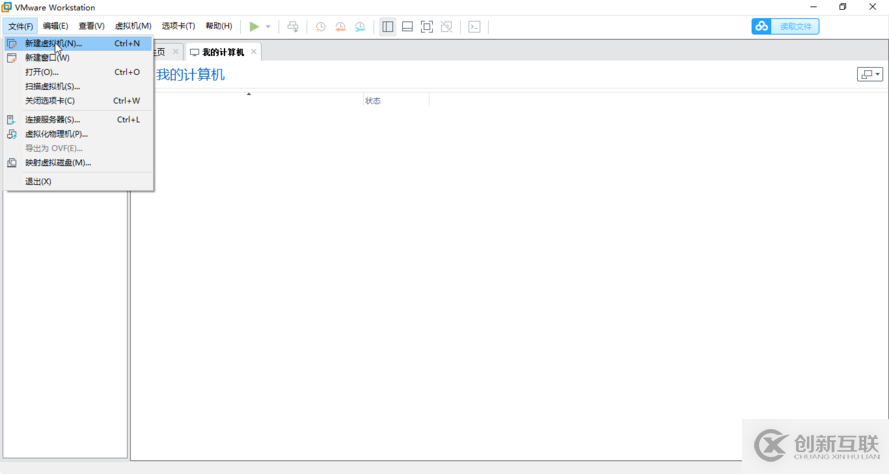Viewport: 889px width, 474px height.
Task: Open the 编辑(E) menu
Action: (56, 26)
